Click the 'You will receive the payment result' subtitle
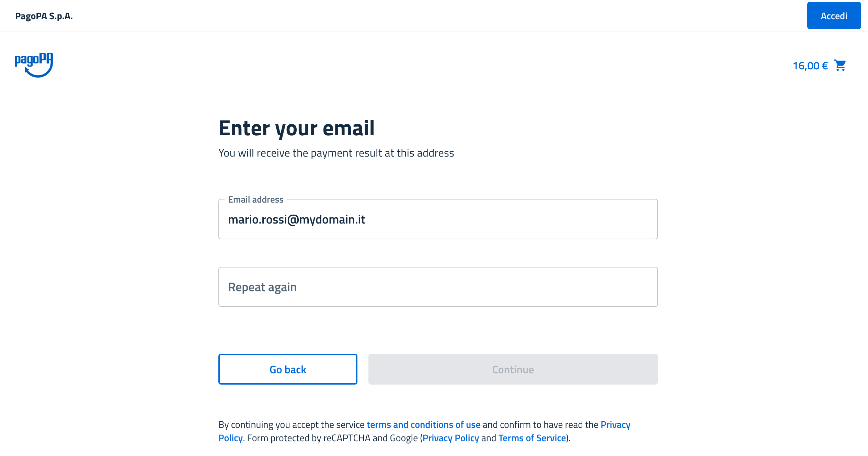 (336, 153)
